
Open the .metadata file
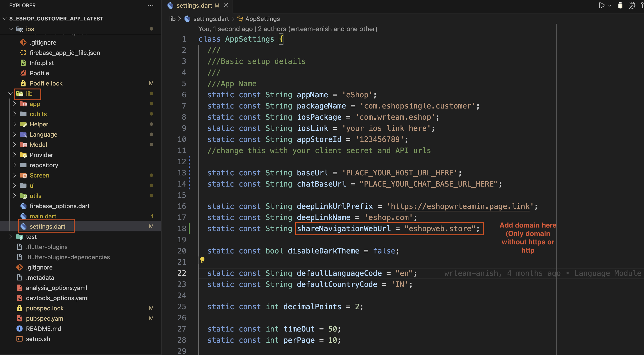point(40,277)
